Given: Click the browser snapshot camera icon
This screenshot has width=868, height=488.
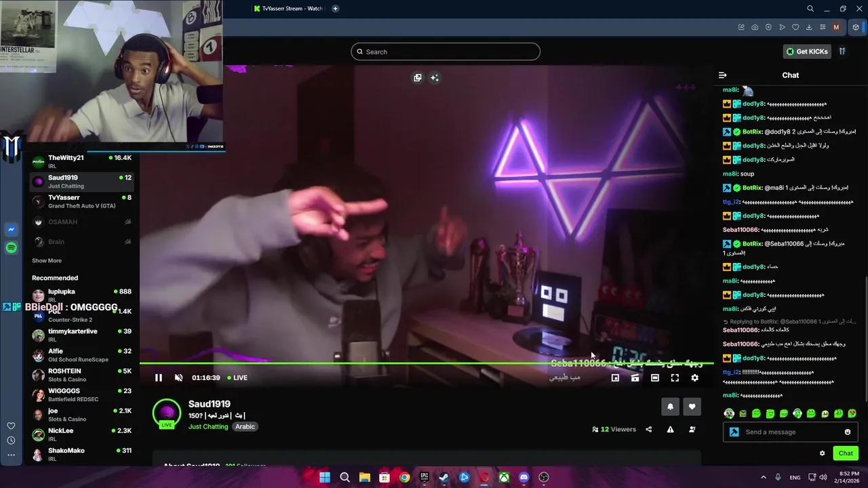Looking at the screenshot, I should (x=755, y=27).
